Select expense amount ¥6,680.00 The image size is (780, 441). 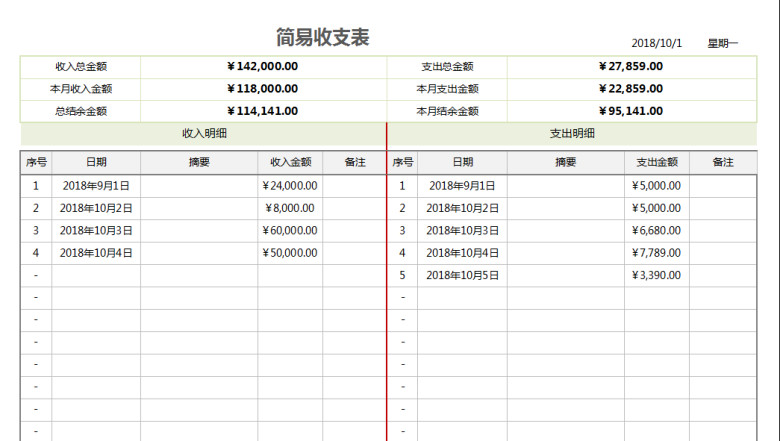[656, 231]
